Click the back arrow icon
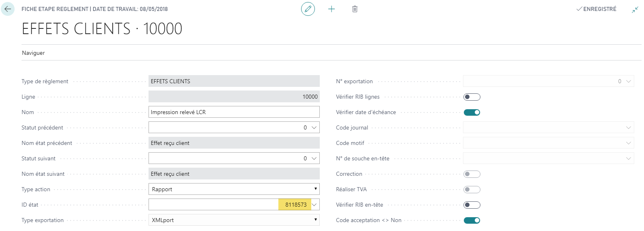The width and height of the screenshot is (644, 231). click(x=8, y=9)
